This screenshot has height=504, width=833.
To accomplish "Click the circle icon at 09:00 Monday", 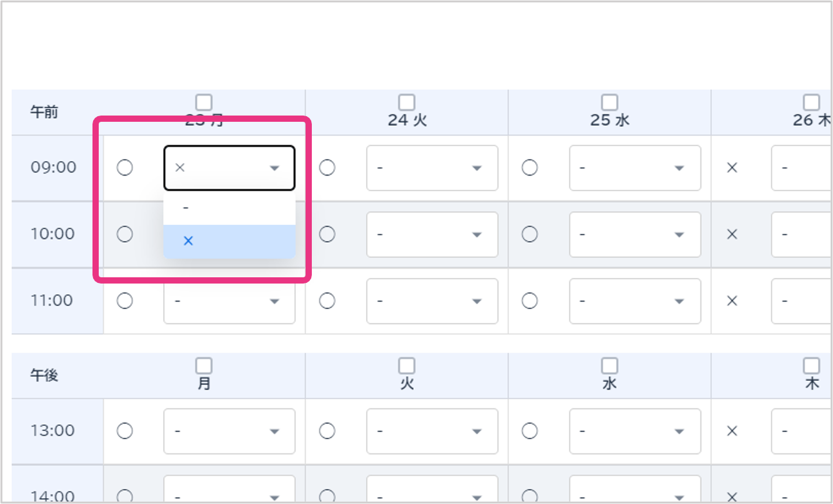I will (125, 168).
